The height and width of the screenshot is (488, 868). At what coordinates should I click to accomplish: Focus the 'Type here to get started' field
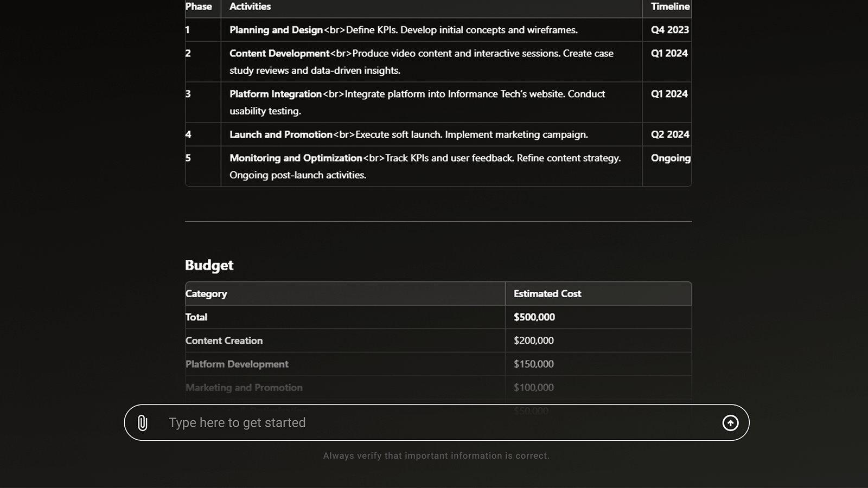tap(434, 423)
